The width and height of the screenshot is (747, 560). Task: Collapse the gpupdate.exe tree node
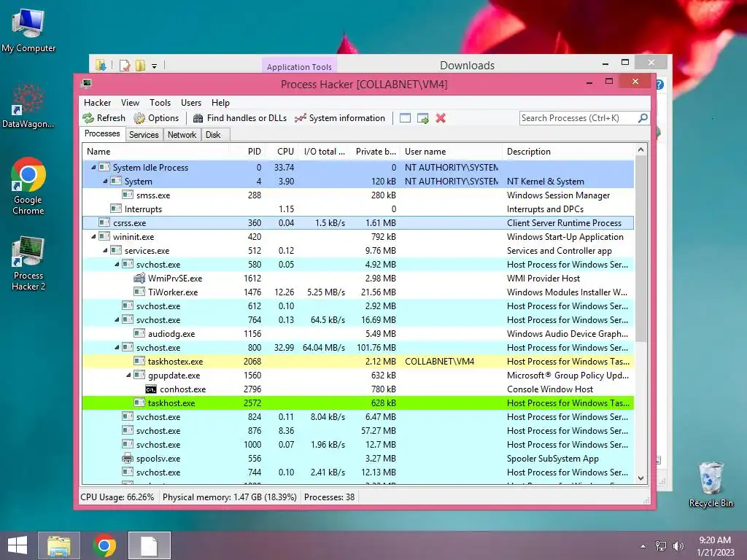pos(128,376)
